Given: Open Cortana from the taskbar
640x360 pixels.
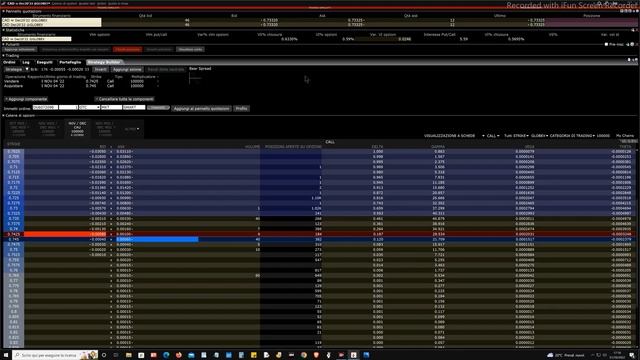Looking at the screenshot, I should (x=104, y=355).
